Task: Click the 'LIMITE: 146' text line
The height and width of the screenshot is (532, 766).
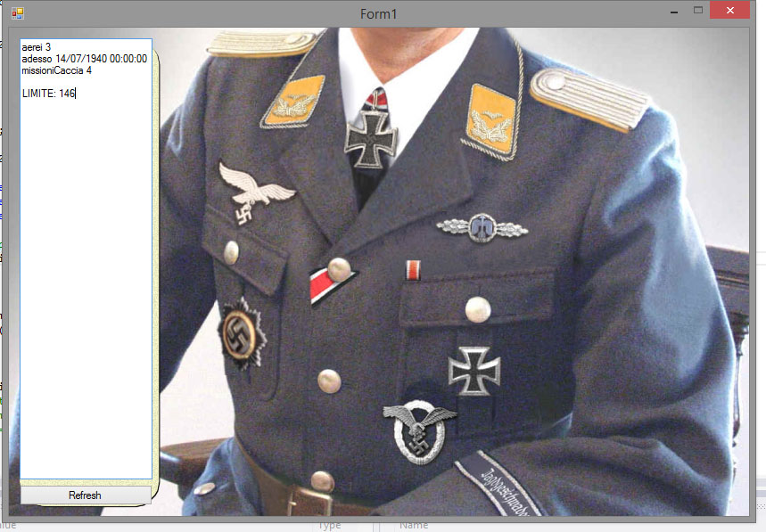Action: (x=48, y=94)
